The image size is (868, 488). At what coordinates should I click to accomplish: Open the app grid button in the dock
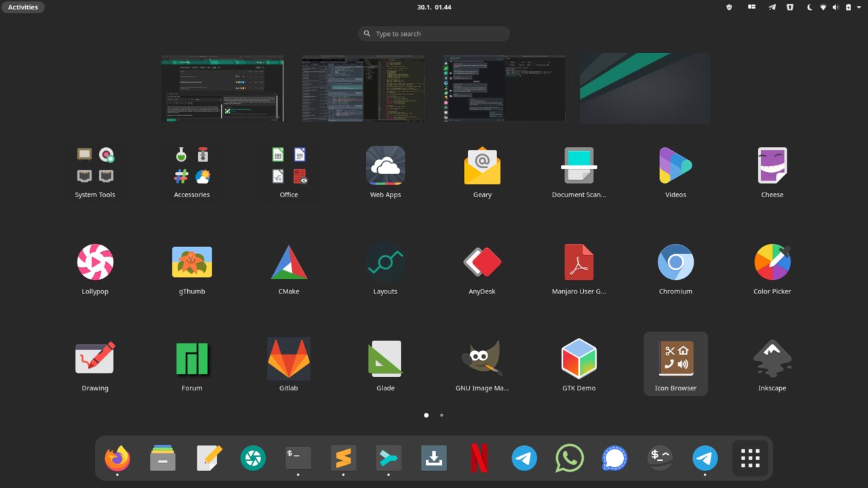point(750,457)
